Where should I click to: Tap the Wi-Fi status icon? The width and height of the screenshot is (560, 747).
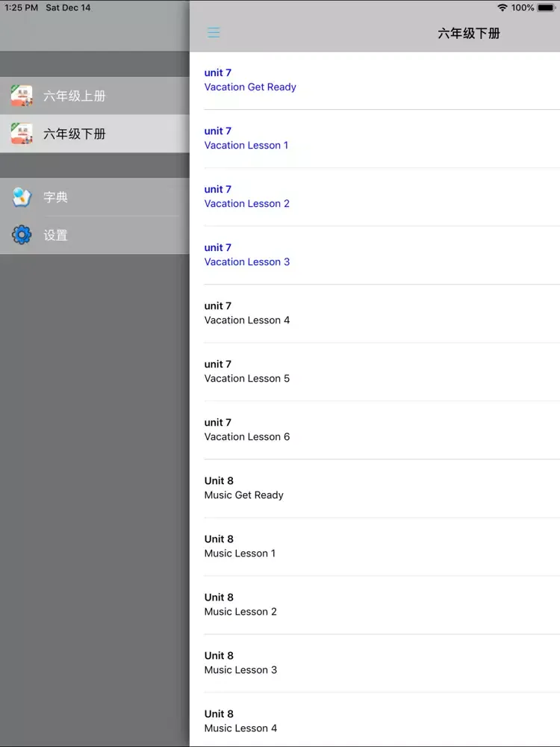tap(502, 7)
